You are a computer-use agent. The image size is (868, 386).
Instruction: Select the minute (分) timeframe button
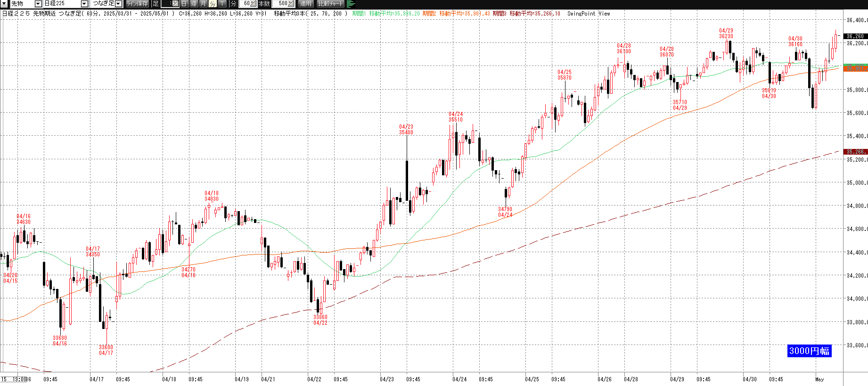click(x=213, y=4)
